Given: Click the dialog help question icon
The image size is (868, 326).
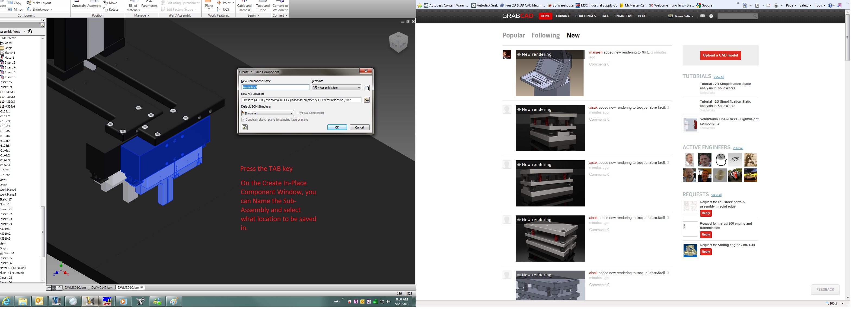Looking at the screenshot, I should 245,127.
